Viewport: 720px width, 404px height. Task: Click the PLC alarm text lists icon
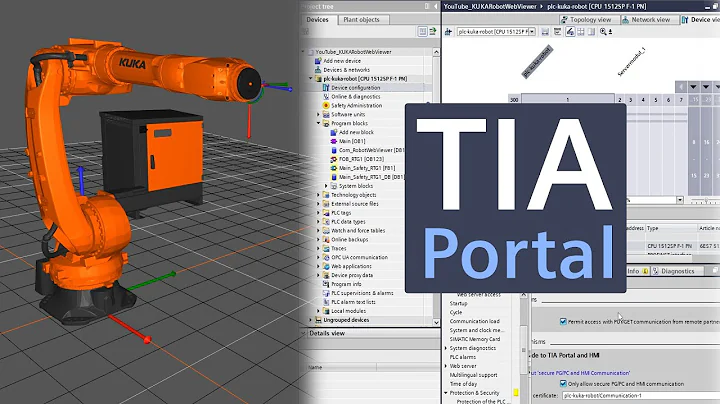click(x=326, y=302)
